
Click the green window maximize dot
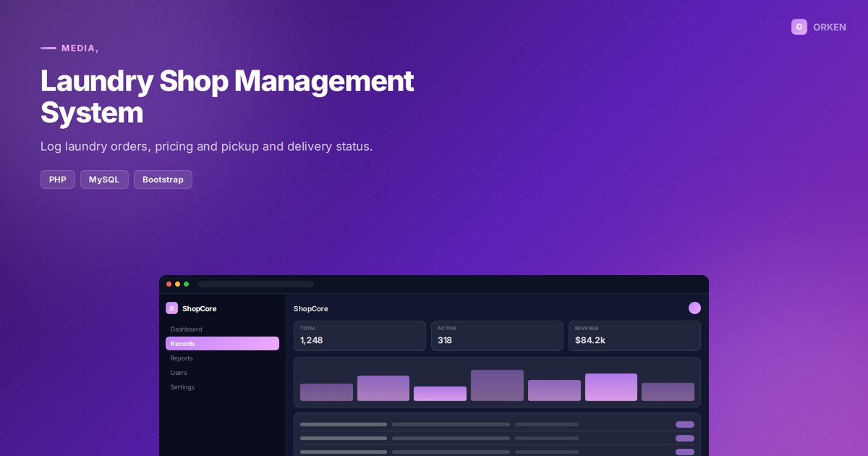186,284
